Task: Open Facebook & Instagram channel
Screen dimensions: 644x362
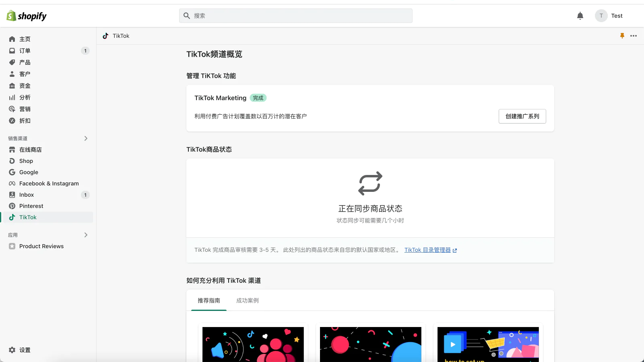Action: (48, 183)
